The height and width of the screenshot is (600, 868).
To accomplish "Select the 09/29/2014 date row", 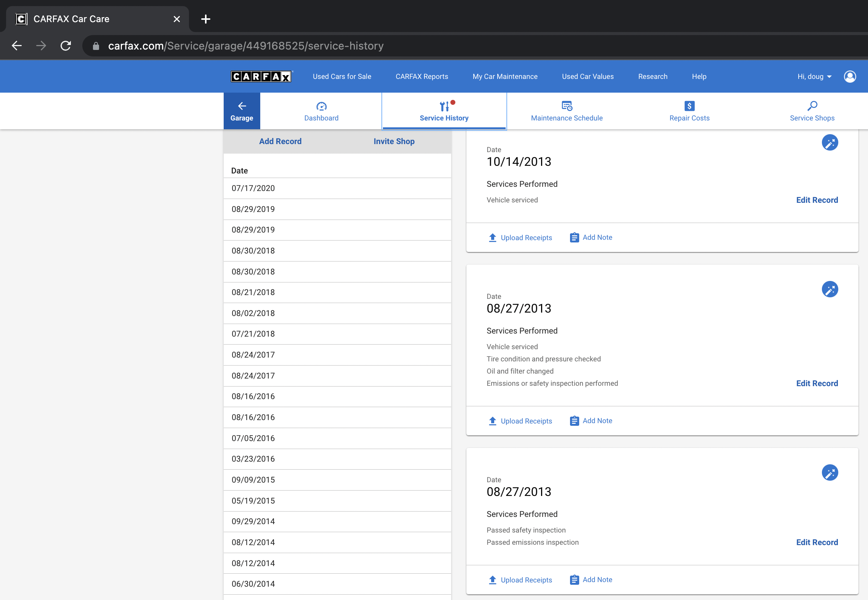I will [x=337, y=521].
